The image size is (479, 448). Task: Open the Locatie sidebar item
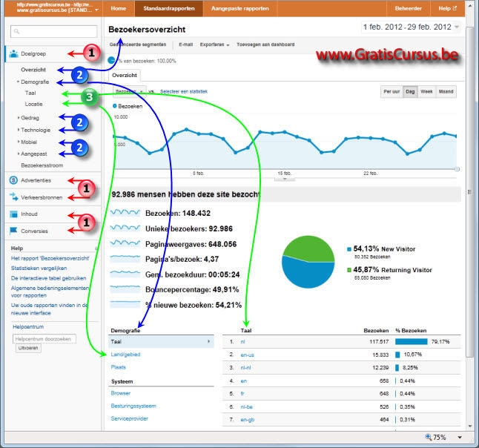coord(33,104)
